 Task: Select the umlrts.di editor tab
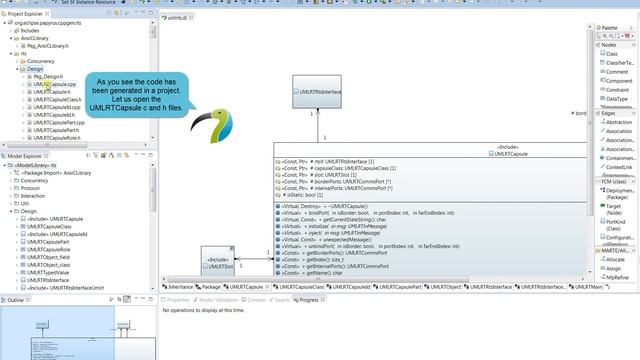tap(177, 18)
